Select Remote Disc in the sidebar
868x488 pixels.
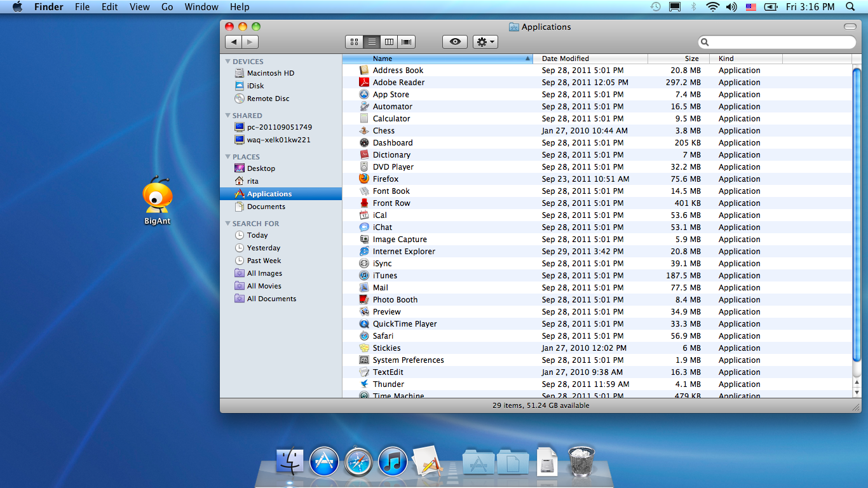click(268, 98)
